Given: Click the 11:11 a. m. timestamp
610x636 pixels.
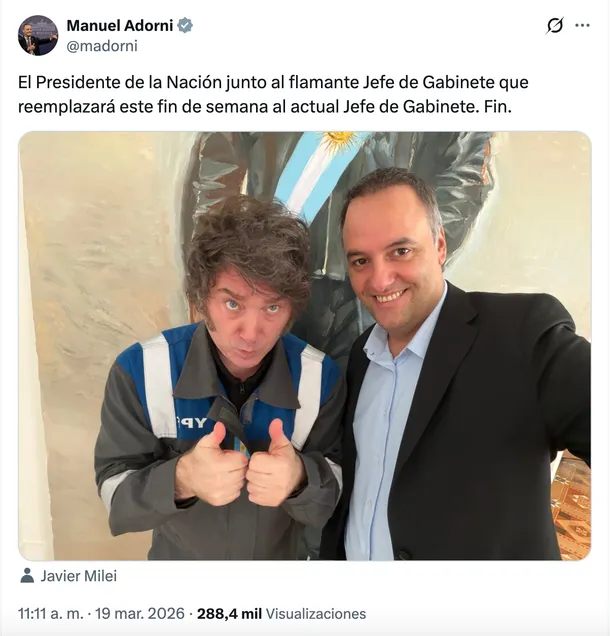Looking at the screenshot, I should (51, 614).
